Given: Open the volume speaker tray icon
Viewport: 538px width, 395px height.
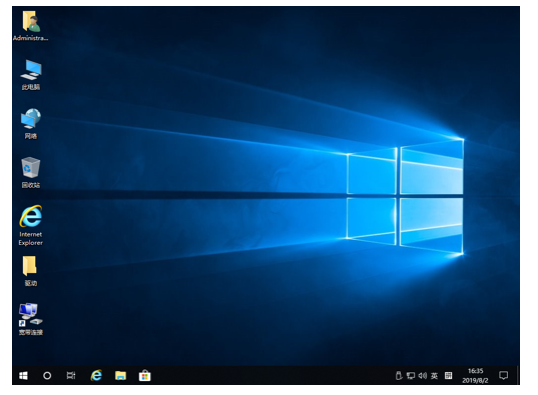Looking at the screenshot, I should tap(422, 376).
